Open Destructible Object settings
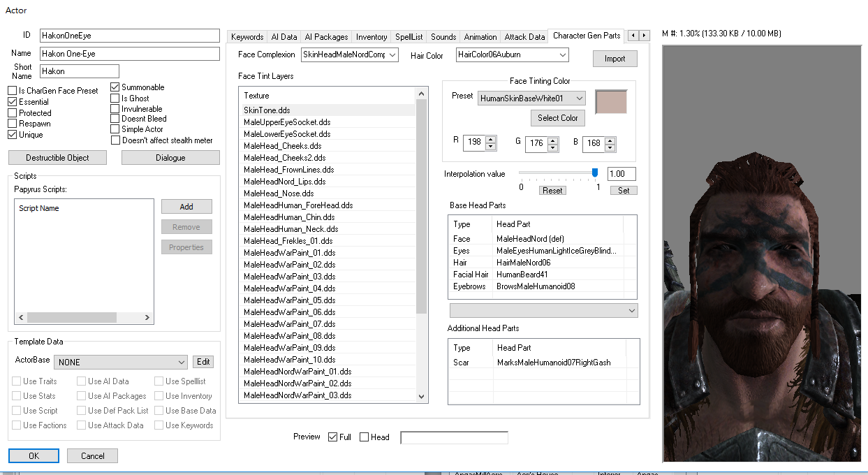Screen dimensions: 868x475 coord(58,158)
